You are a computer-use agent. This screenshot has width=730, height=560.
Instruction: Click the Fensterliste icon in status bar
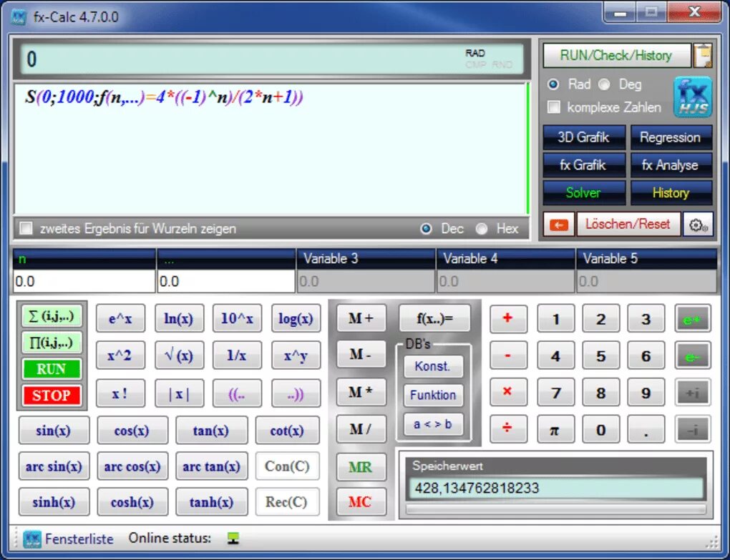(31, 539)
